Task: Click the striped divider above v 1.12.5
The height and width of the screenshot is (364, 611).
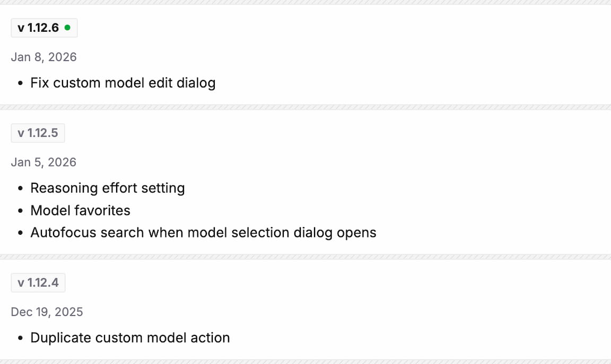Action: (305, 107)
